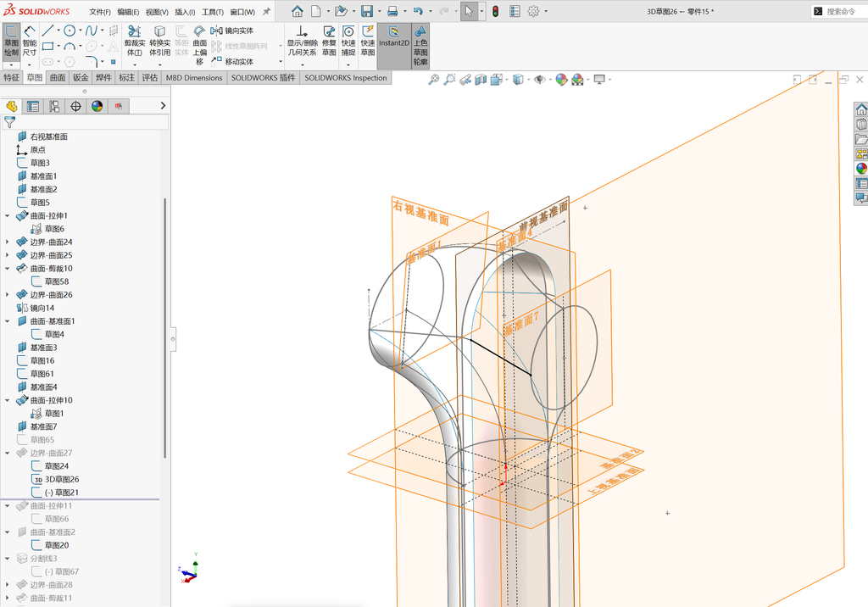Screen dimensions: 868x607
Task: Click the 转换实体引用 Convert Entities tool
Action: click(159, 41)
